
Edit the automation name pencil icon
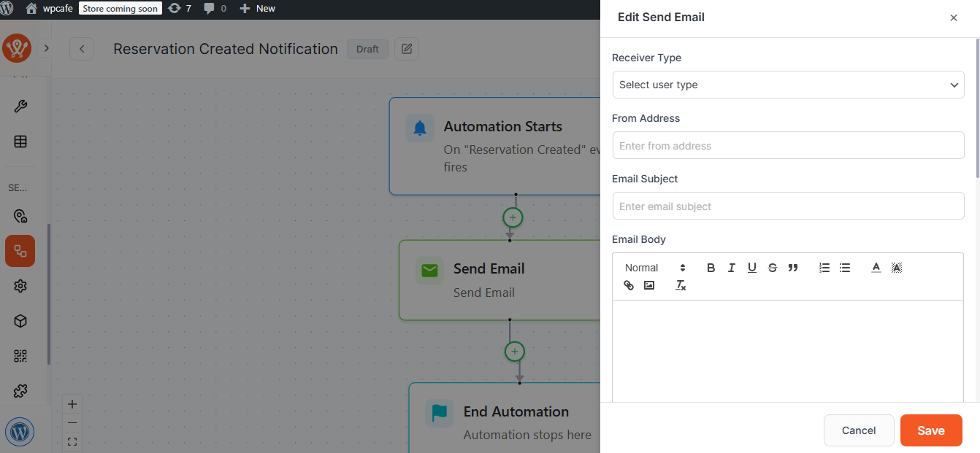pos(407,49)
